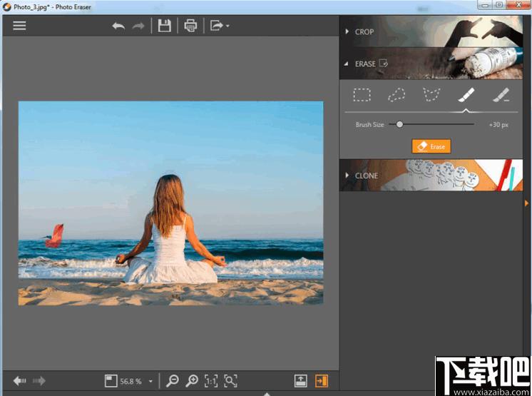This screenshot has width=532, height=396.
Task: Click the icon beside ERASE label
Action: pos(384,63)
